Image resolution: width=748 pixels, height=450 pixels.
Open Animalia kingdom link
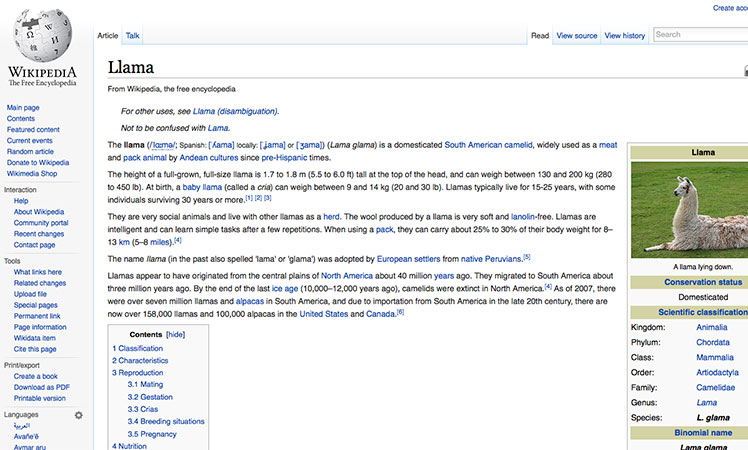712,327
